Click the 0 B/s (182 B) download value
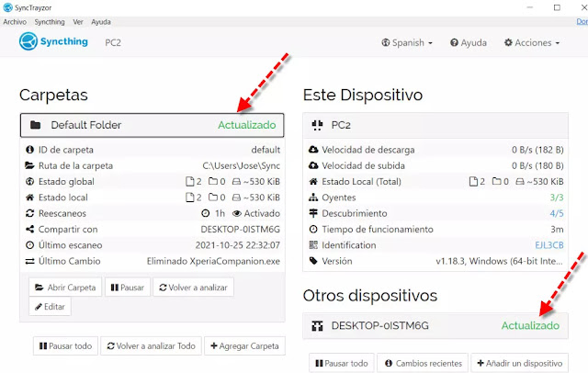This screenshot has height=373, width=588. [x=537, y=150]
